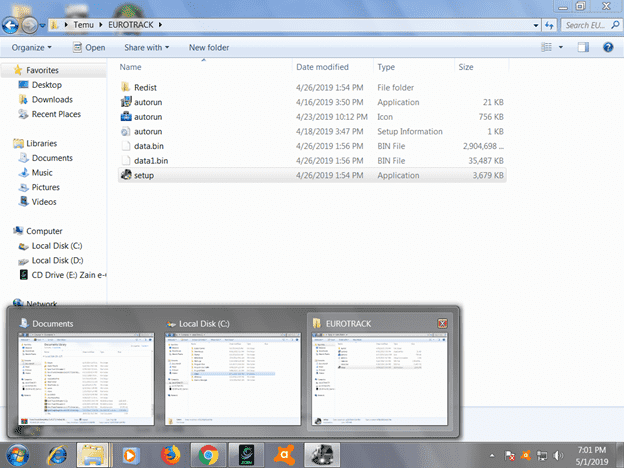624x468 pixels.
Task: Open the Videos library in sidebar
Action: 44,202
